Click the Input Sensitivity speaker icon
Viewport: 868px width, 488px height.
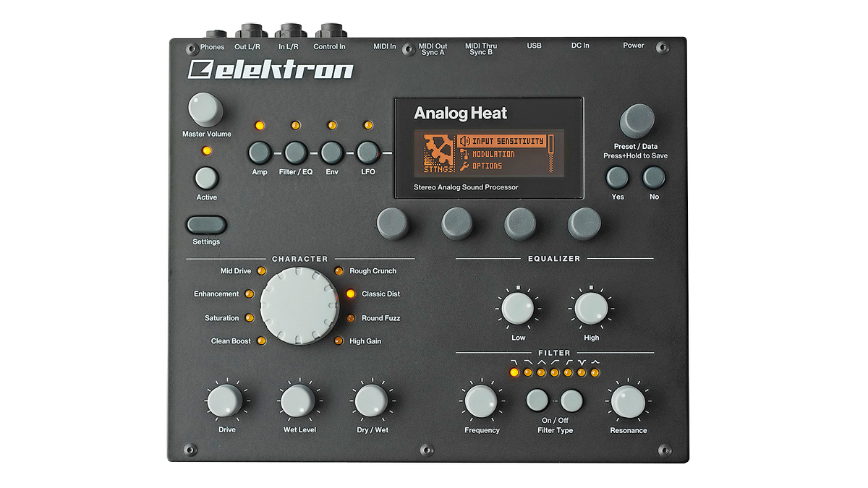pyautogui.click(x=465, y=140)
